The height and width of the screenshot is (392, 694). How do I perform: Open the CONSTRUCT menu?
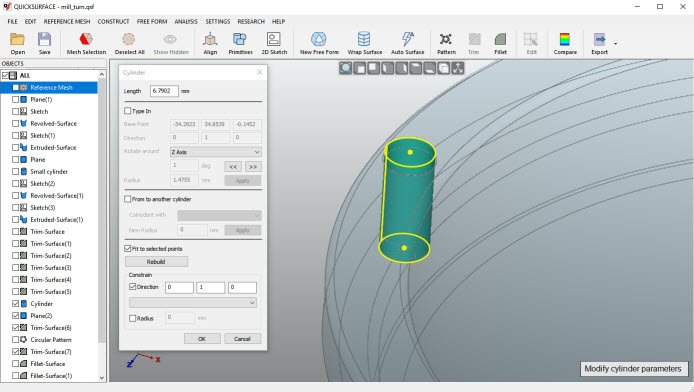(113, 21)
